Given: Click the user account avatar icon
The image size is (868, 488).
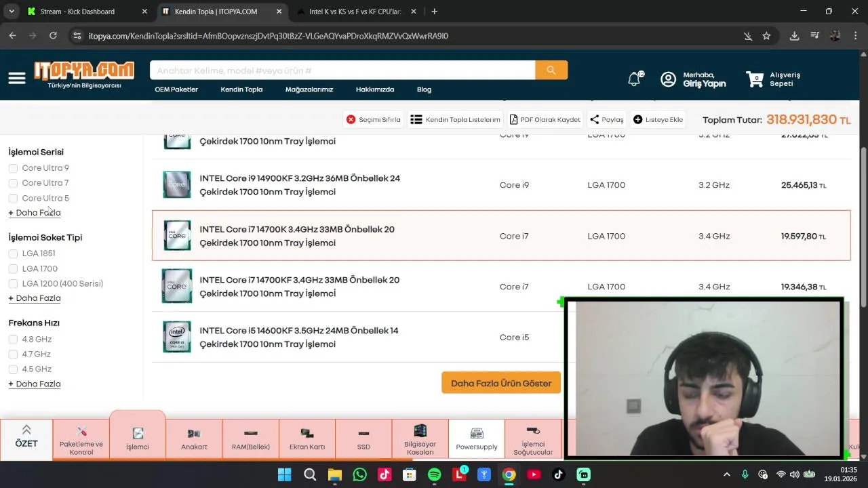Looking at the screenshot, I should [668, 79].
